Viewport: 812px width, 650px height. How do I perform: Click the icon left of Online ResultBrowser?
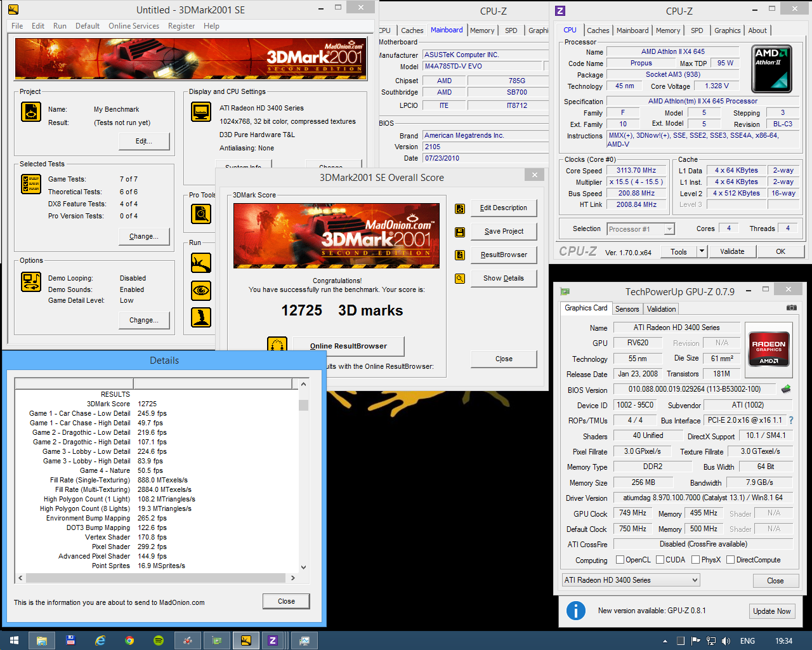point(277,344)
